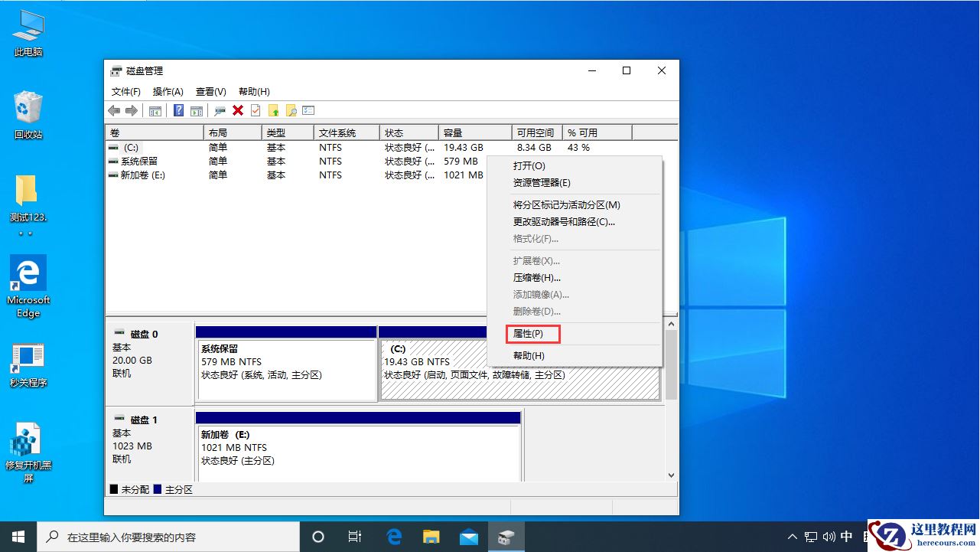Toggle the console tree via its toolbar icon
This screenshot has width=980, height=552.
click(155, 109)
